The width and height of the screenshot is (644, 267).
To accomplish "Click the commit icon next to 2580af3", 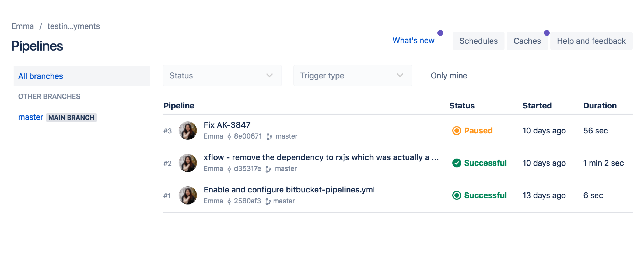I will tap(229, 201).
